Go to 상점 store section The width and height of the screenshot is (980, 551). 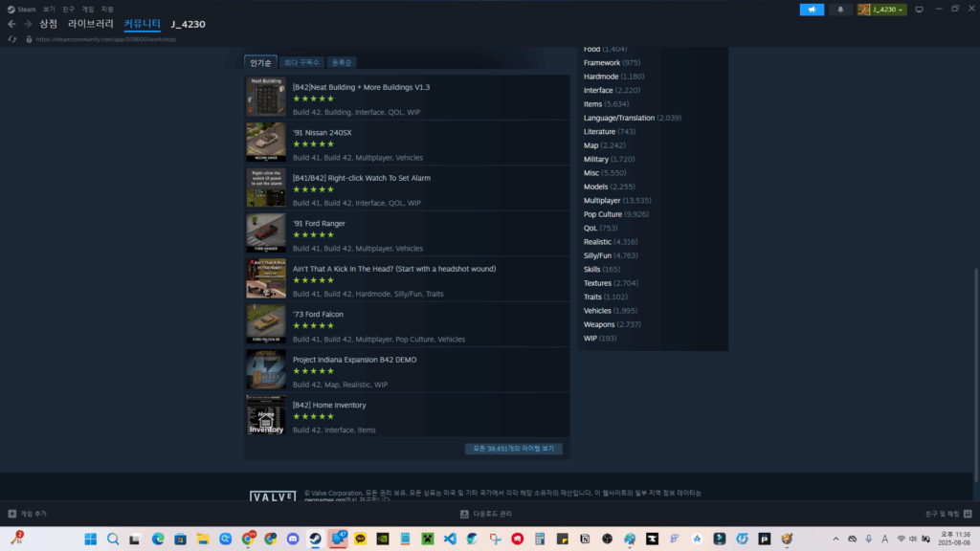(48, 24)
